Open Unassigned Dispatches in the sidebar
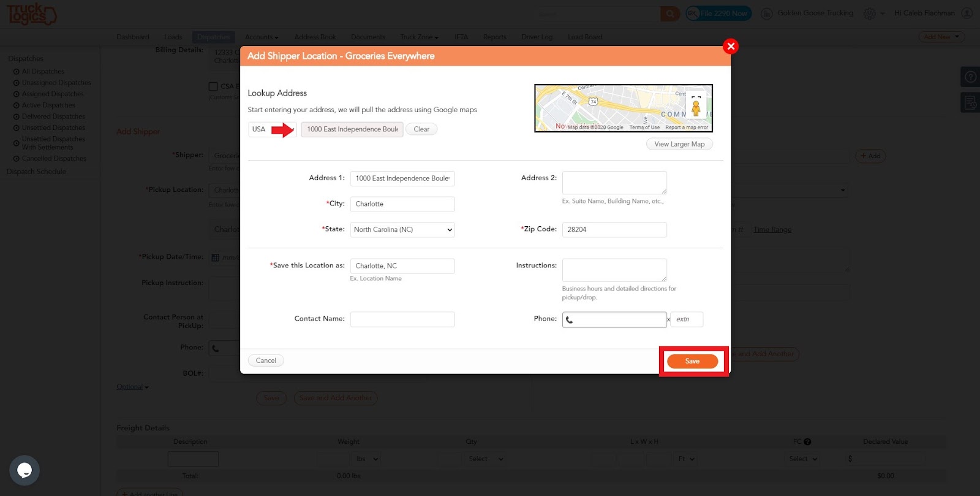 pos(56,83)
